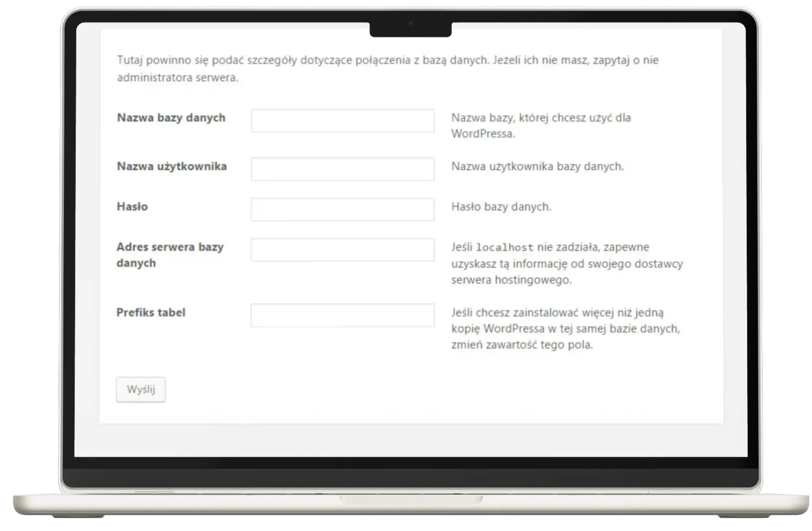Screen dimensions: 812x531
Task: Click the Adres serwera bazy danych field
Action: (x=342, y=250)
